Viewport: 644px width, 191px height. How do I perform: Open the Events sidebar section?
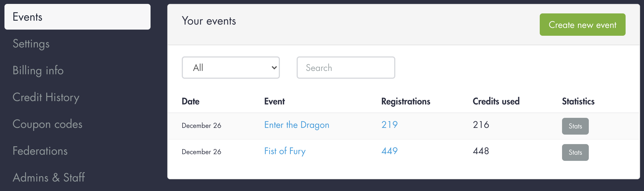coord(77,17)
